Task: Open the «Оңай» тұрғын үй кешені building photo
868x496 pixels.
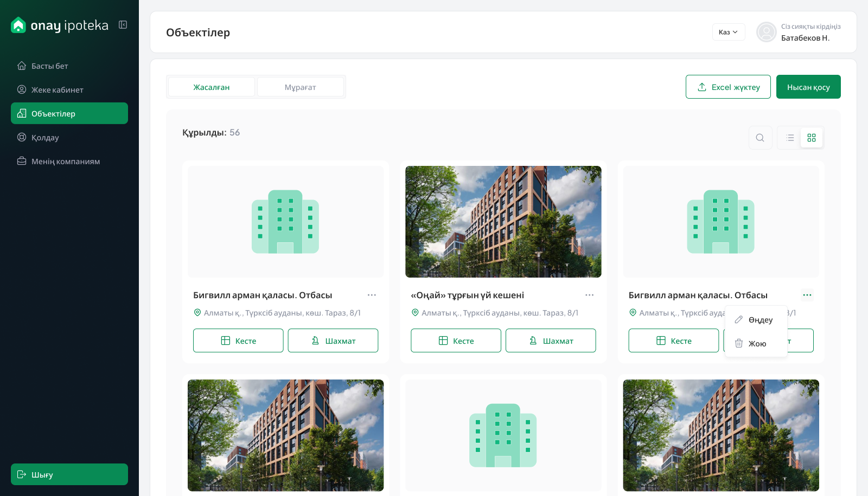Action: [503, 222]
